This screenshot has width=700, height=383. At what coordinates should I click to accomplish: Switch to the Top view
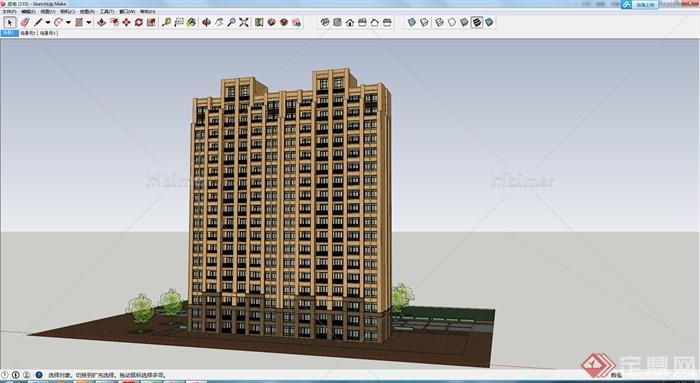coord(338,22)
